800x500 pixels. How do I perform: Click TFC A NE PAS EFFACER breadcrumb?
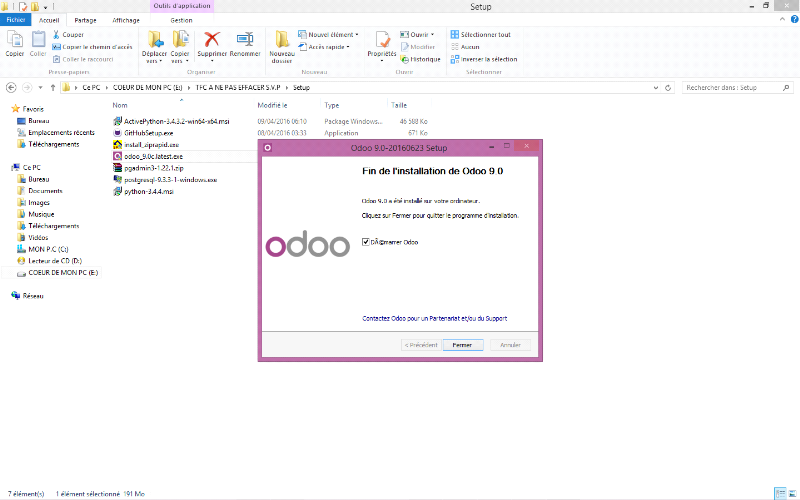pyautogui.click(x=238, y=88)
